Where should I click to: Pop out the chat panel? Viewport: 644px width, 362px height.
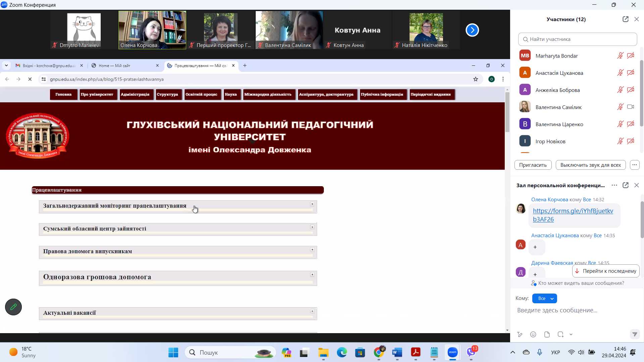626,185
